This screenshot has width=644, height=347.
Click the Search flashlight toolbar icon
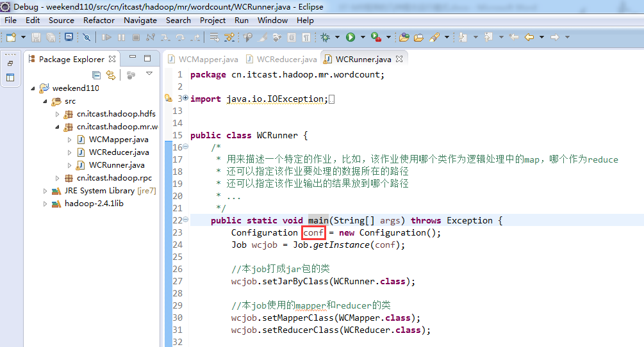point(434,37)
